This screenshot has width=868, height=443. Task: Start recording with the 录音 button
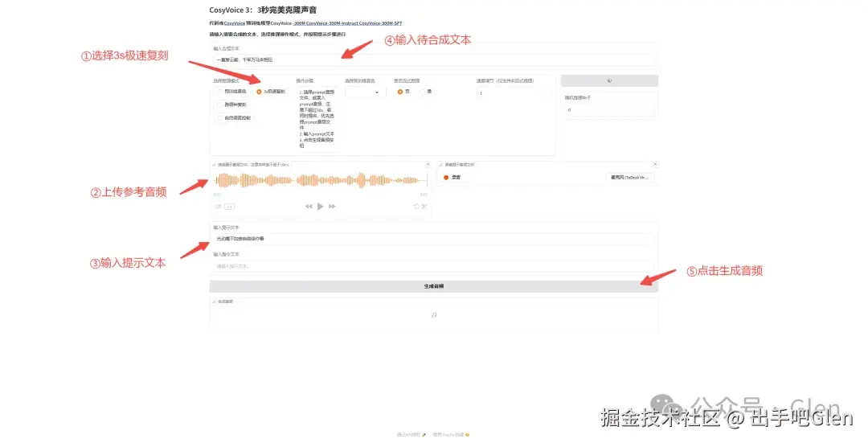pos(456,177)
